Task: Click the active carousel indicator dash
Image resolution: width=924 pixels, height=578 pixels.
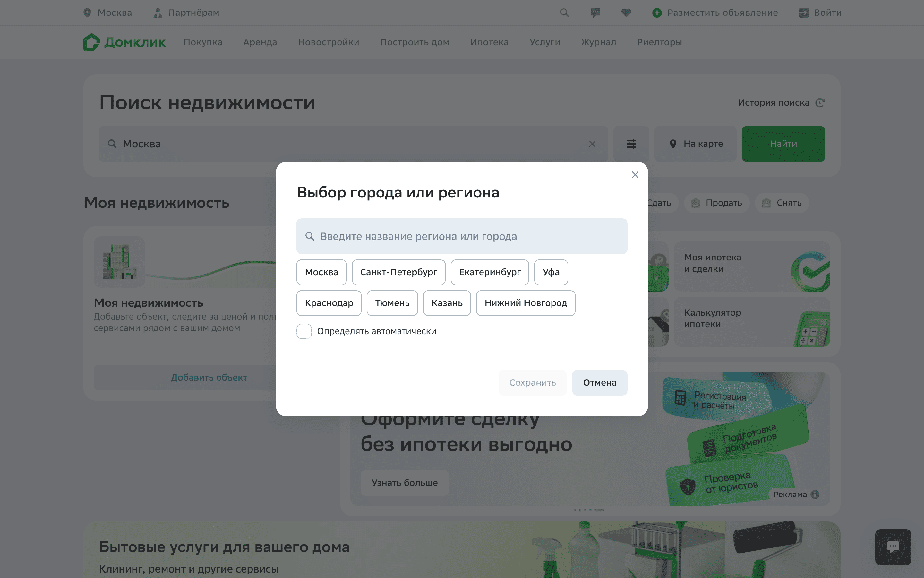Action: pyautogui.click(x=599, y=510)
